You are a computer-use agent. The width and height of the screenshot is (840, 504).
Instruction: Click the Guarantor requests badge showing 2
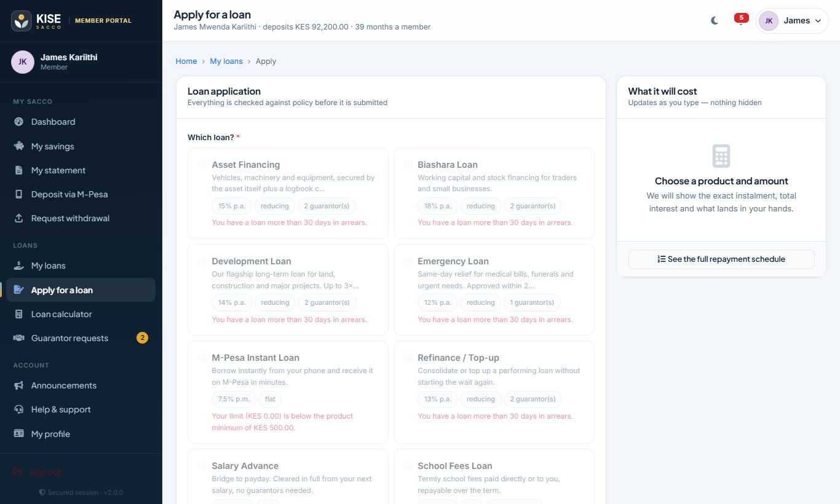142,338
